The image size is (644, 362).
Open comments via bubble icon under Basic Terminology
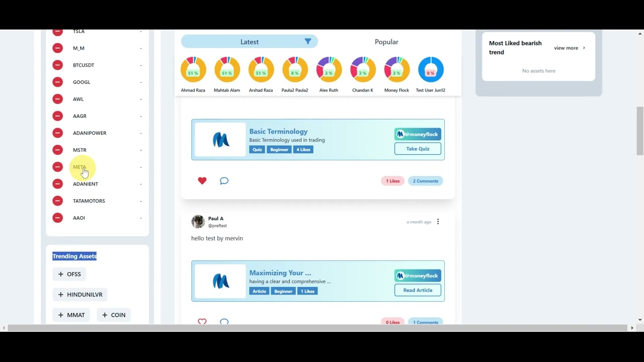pos(224,181)
